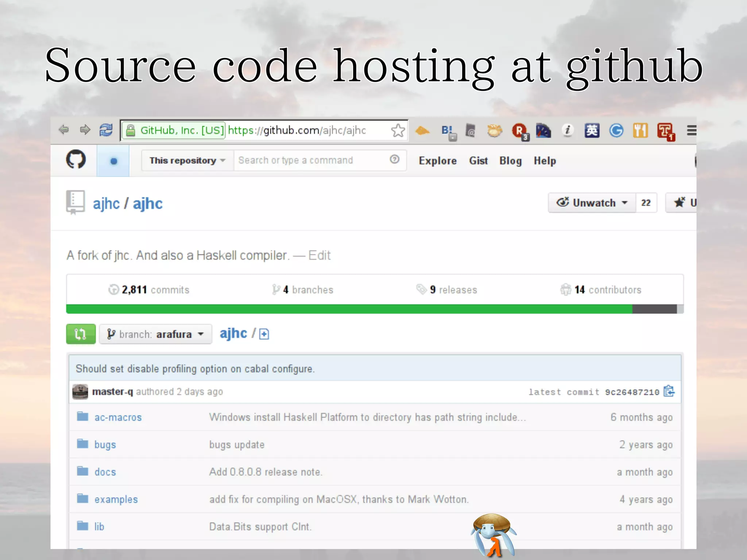Screen dimensions: 747x560
Task: Click the grey mail extension icon
Action: pyautogui.click(x=471, y=131)
